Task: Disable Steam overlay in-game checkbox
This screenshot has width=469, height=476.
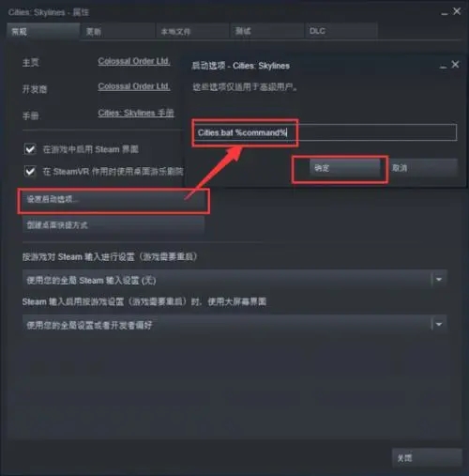Action: (x=30, y=149)
